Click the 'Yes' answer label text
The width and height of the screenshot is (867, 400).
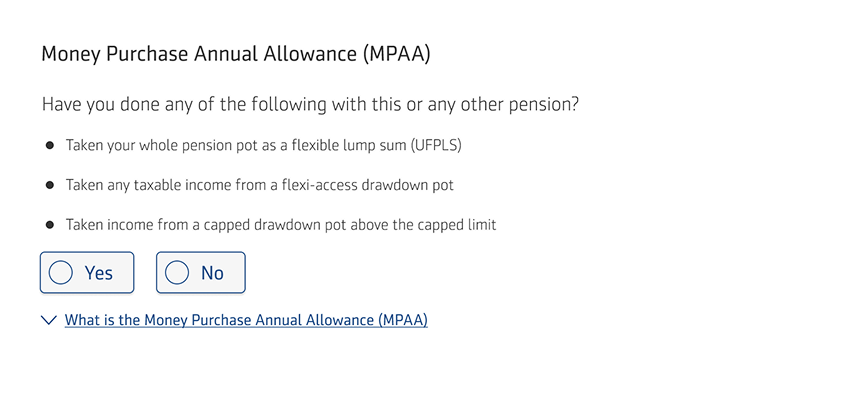[99, 273]
